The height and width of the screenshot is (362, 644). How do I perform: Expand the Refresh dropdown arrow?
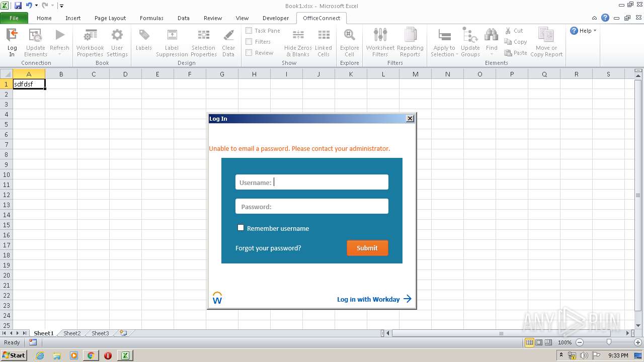59,54
